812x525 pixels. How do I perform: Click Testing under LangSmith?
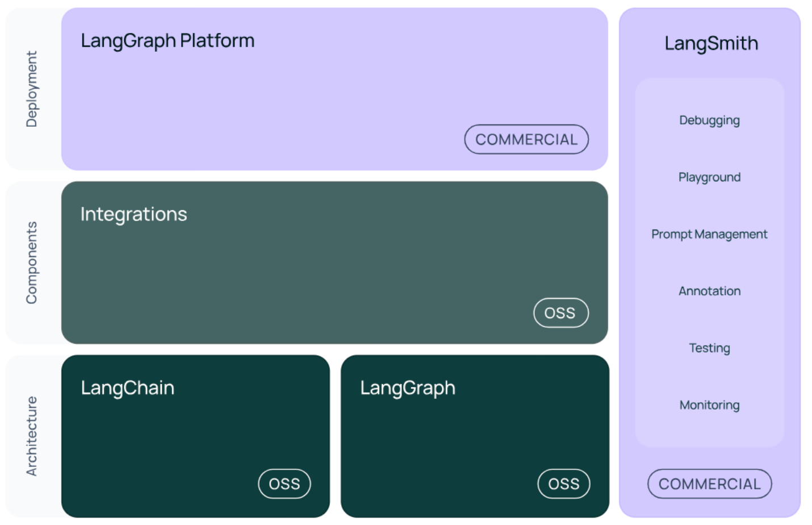[x=709, y=348]
